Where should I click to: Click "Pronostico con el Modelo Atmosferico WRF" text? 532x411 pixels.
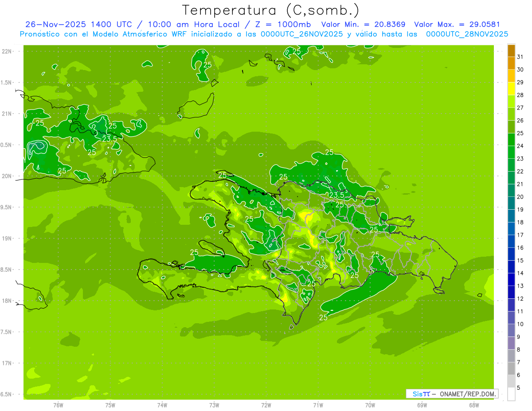(104, 34)
